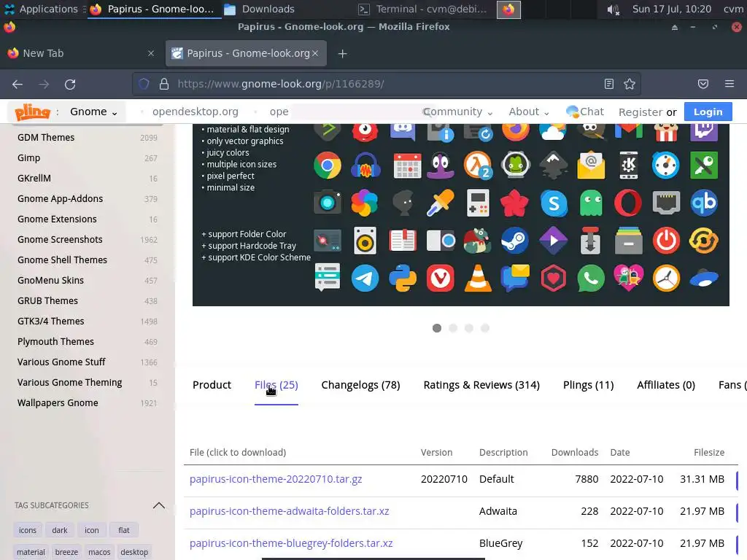Click the Pling logo
This screenshot has height=560, width=747.
tap(32, 112)
